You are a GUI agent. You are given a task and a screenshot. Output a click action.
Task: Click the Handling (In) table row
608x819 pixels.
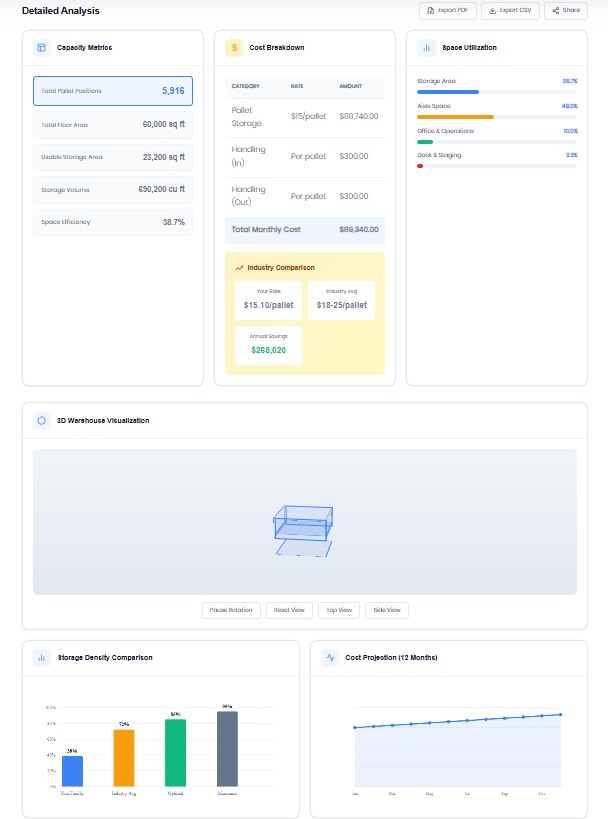(305, 156)
